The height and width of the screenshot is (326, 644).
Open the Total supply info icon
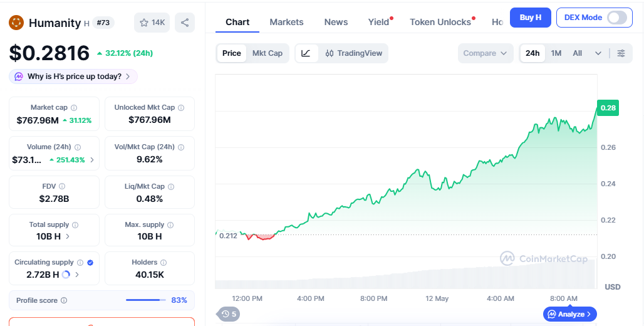[75, 225]
